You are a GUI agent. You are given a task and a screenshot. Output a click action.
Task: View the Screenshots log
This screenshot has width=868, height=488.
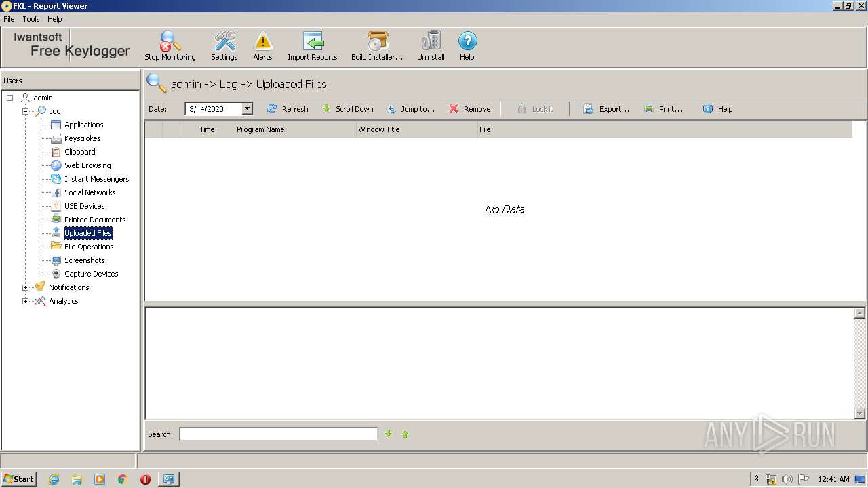click(84, 260)
